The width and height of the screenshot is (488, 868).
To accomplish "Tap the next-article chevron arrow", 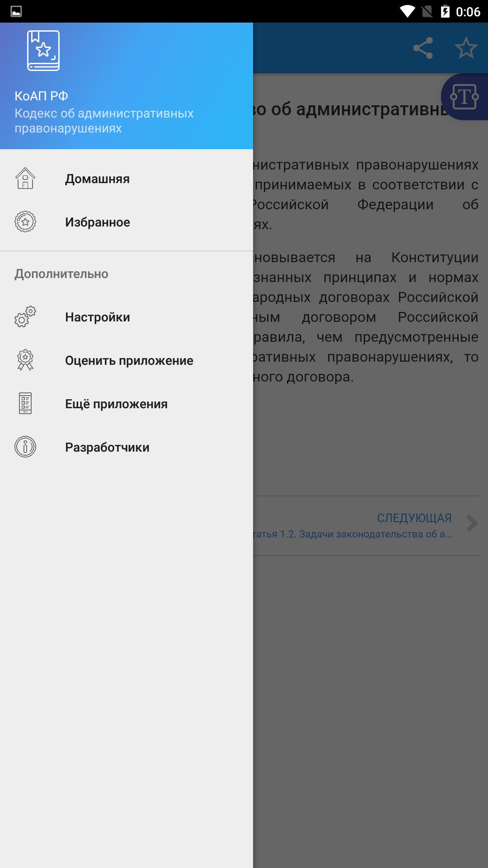I will (472, 524).
